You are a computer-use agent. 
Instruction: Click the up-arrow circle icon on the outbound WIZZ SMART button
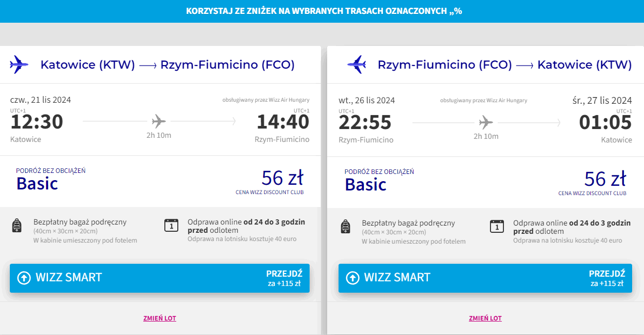pos(24,278)
